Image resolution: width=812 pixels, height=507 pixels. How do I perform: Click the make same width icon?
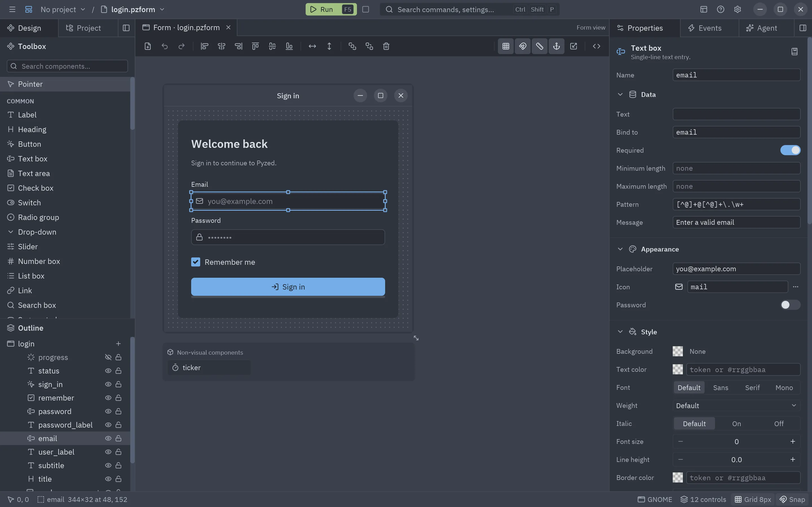(312, 46)
